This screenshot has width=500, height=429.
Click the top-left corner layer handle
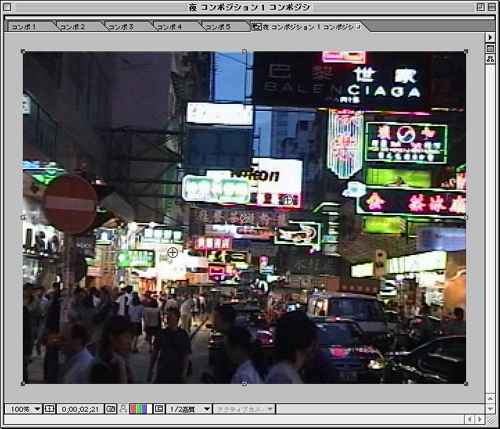click(x=23, y=51)
